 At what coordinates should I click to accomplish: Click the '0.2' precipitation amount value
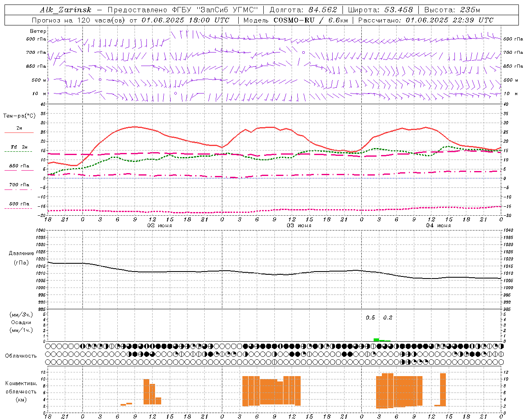click(x=388, y=318)
